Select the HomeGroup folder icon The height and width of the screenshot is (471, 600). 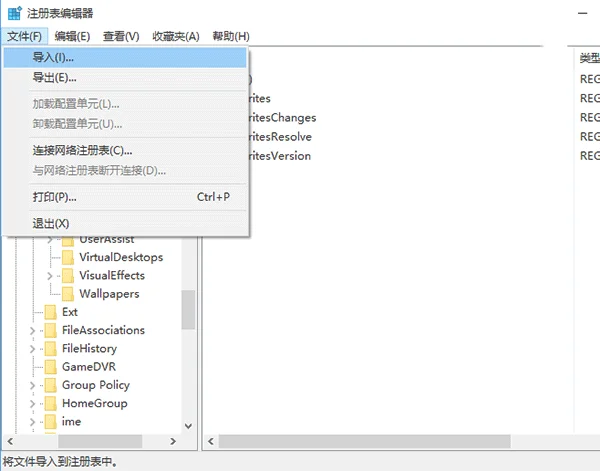(x=50, y=403)
